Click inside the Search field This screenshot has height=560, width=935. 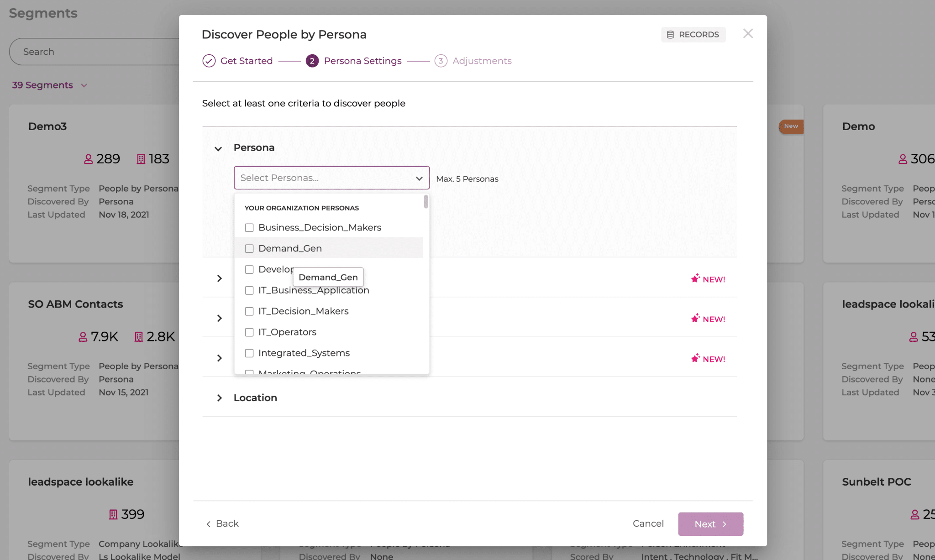(x=91, y=52)
